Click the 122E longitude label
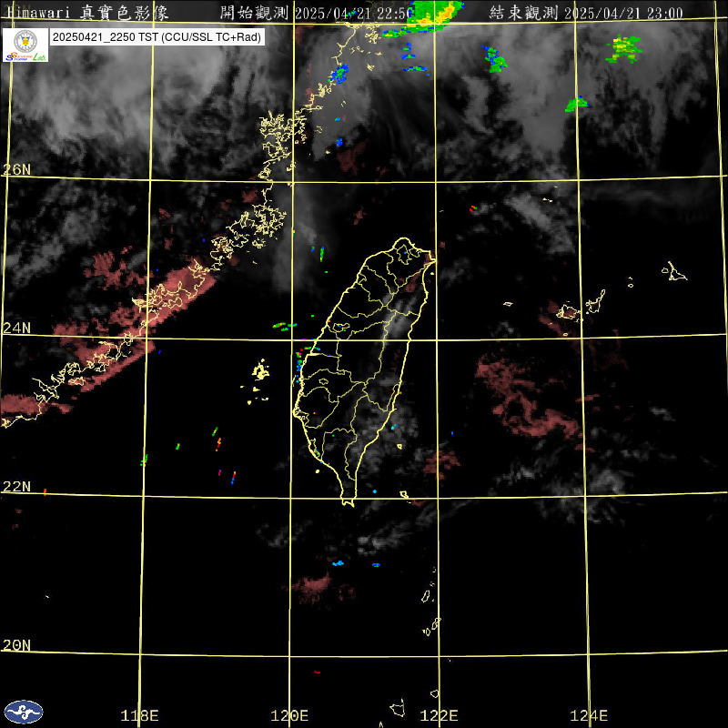The image size is (728, 728). (x=440, y=715)
